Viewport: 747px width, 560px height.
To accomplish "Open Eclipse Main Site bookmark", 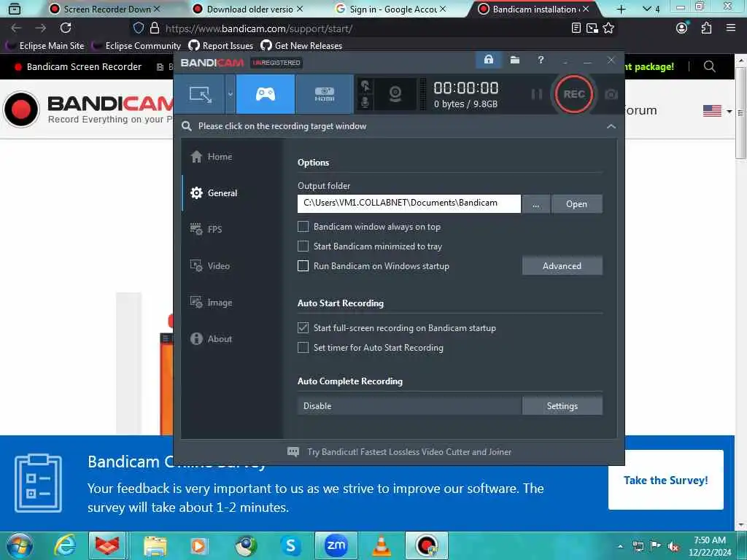I will click(x=46, y=46).
